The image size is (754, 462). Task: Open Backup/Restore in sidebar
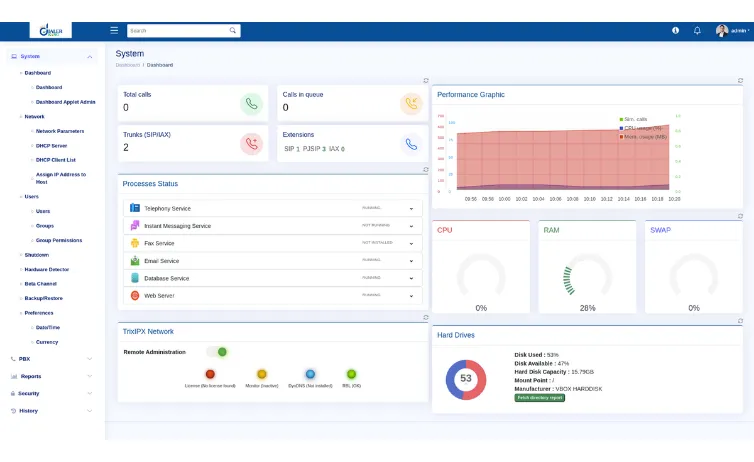43,298
